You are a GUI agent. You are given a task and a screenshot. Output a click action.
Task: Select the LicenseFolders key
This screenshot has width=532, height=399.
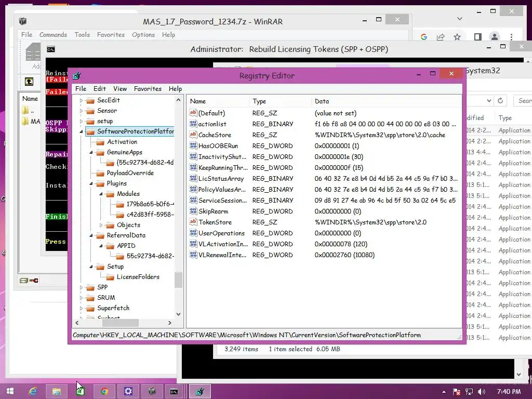click(138, 276)
